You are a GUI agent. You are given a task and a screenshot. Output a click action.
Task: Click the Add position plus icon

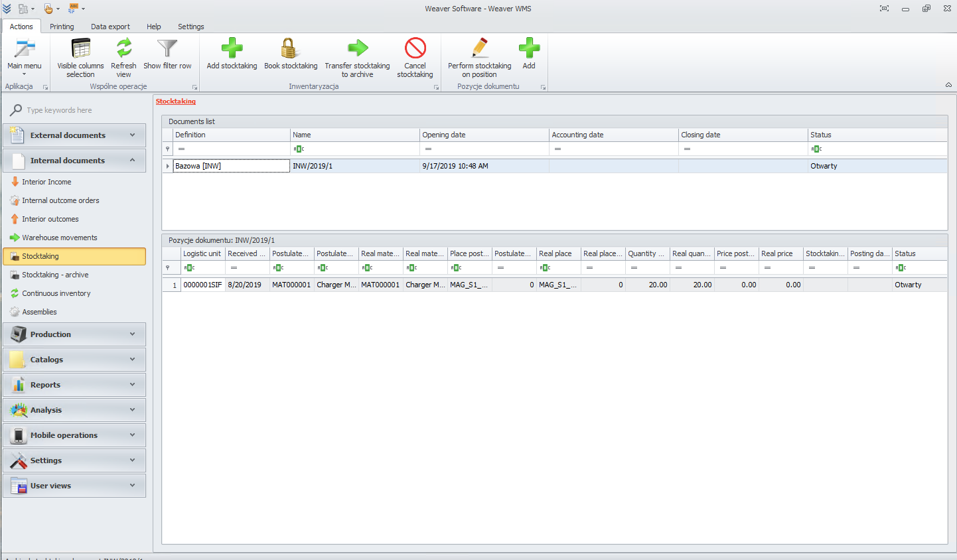[529, 48]
